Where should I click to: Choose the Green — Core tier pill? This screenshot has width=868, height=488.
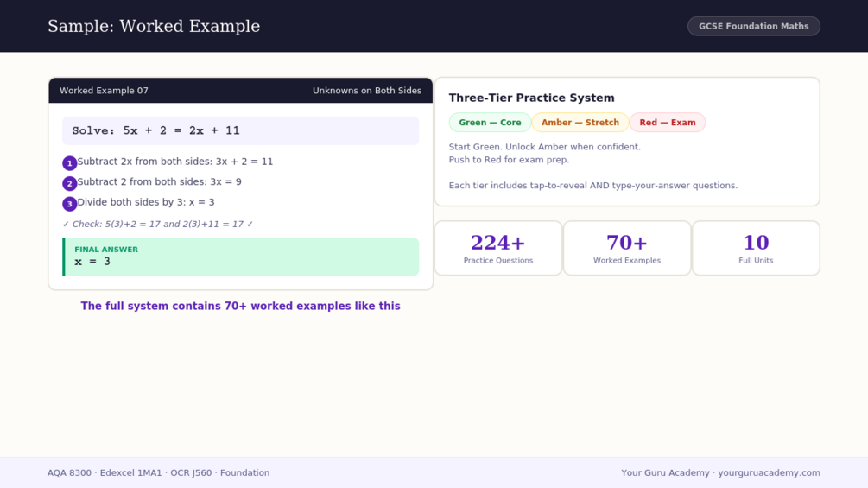(490, 123)
